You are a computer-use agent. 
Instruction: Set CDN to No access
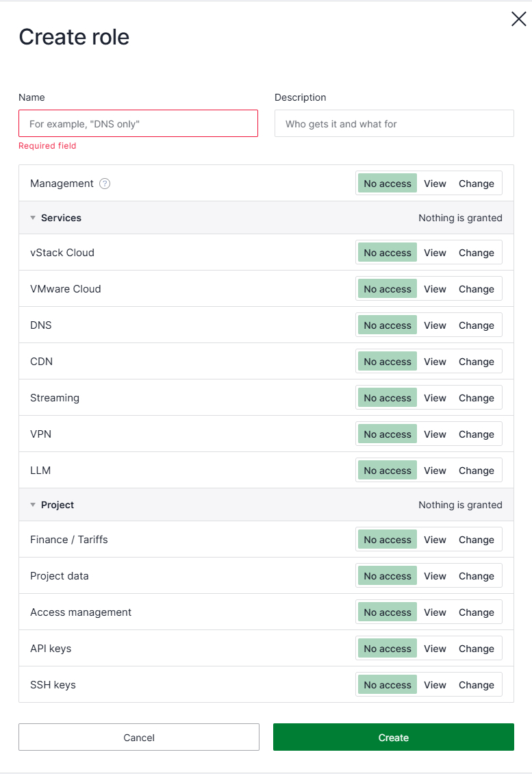(388, 362)
